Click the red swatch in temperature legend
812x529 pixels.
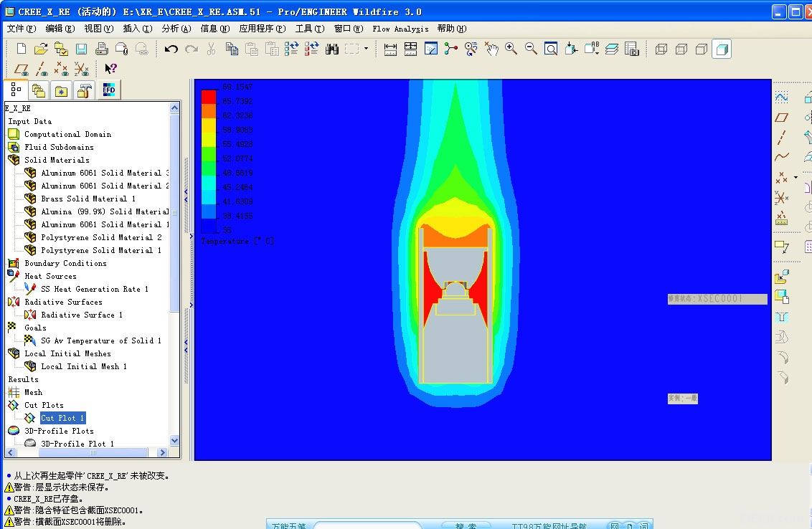(209, 97)
